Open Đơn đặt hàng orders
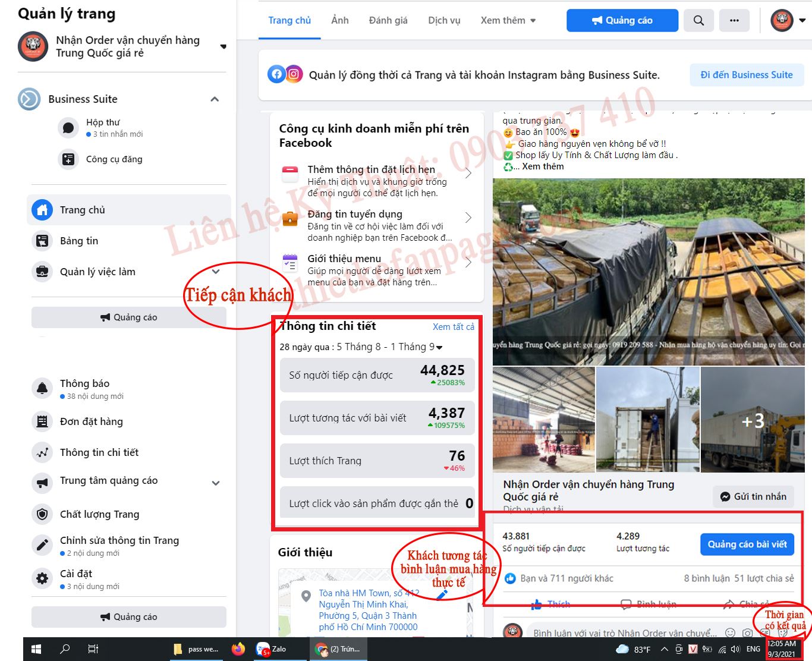 91,421
